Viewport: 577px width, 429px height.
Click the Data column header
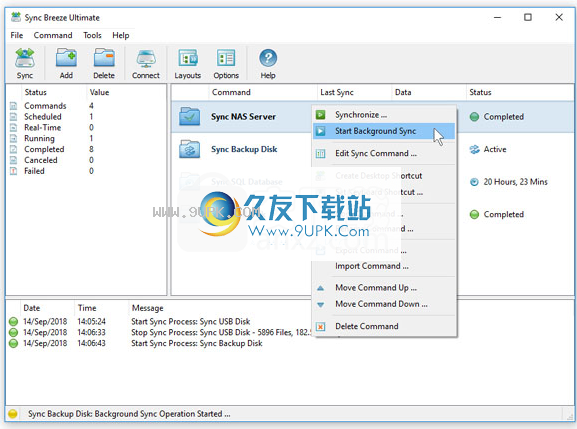point(429,92)
